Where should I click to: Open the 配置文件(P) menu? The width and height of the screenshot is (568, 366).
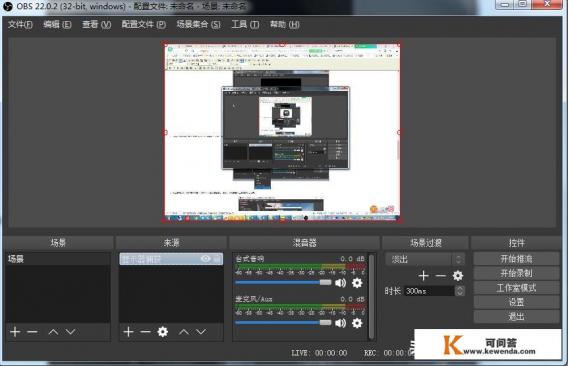click(143, 25)
